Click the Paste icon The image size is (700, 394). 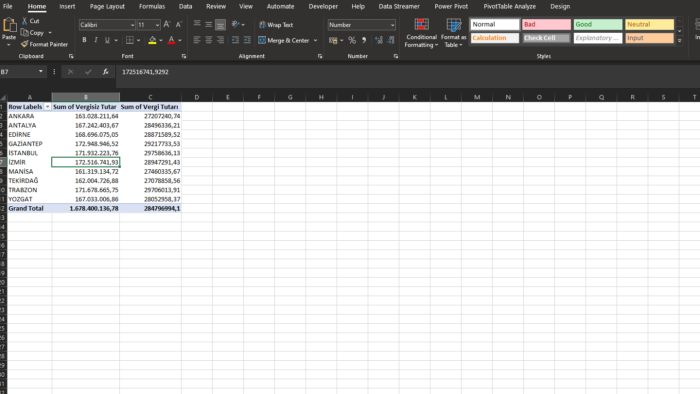click(9, 25)
